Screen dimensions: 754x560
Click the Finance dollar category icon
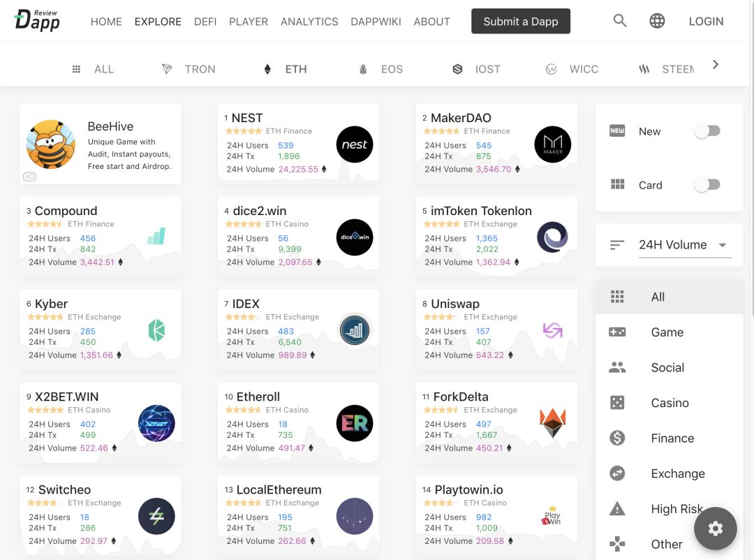617,438
